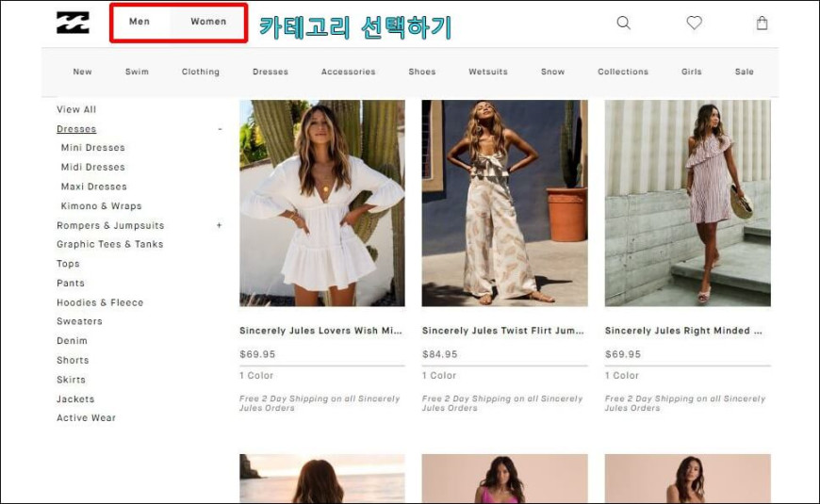Open Sincerely Jules Twist Flirt title
This screenshot has width=820, height=504.
pyautogui.click(x=502, y=331)
